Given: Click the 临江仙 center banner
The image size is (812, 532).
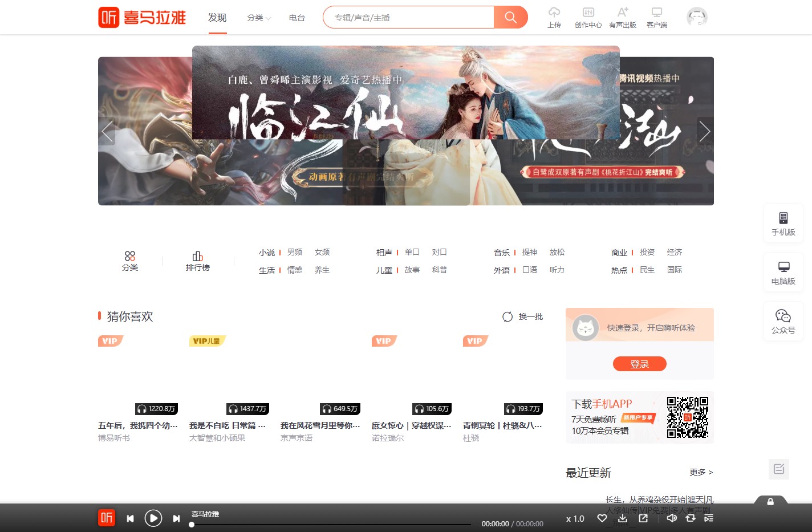Looking at the screenshot, I should (406, 92).
